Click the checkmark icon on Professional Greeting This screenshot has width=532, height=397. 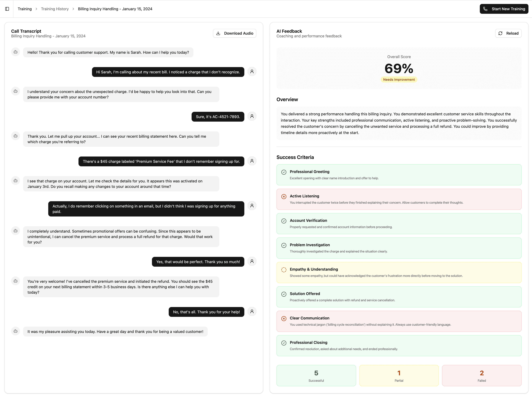click(x=284, y=172)
